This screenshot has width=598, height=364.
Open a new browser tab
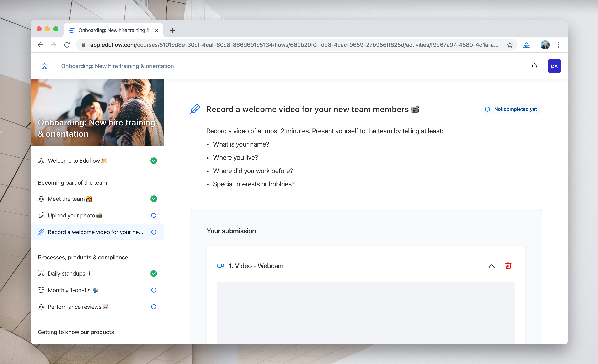tap(172, 30)
